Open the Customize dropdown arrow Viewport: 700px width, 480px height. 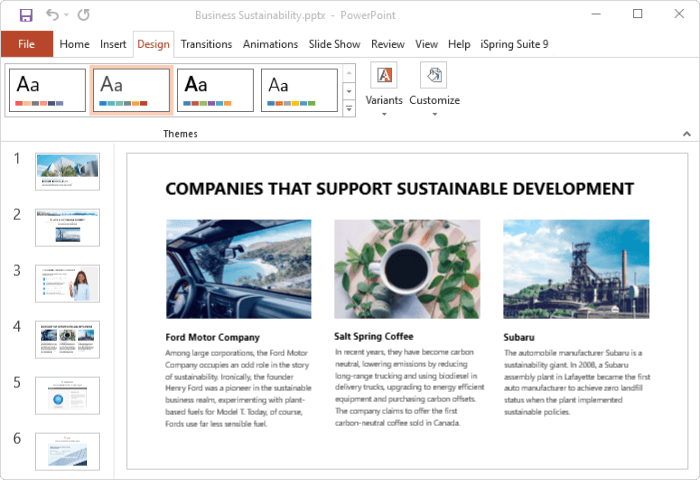(x=434, y=114)
